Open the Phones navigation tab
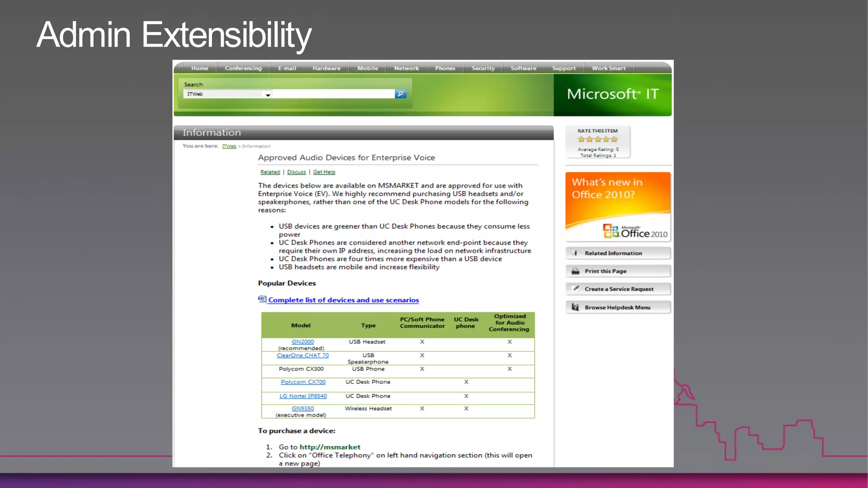The height and width of the screenshot is (488, 868). [445, 68]
